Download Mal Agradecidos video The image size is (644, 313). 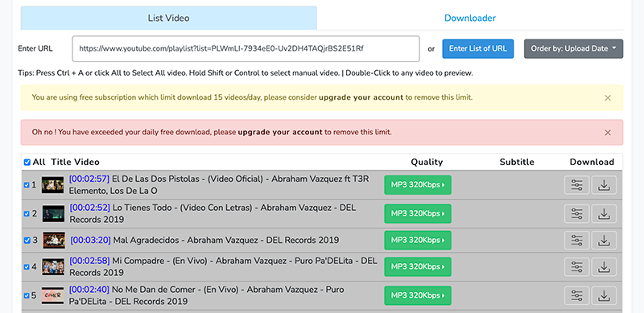604,241
